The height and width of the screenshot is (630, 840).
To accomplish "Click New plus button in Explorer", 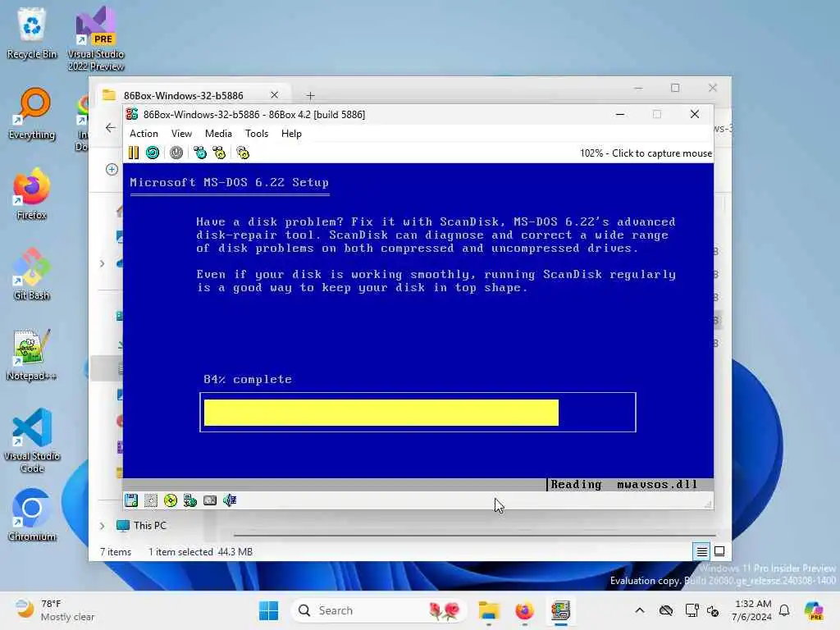I will 112,169.
